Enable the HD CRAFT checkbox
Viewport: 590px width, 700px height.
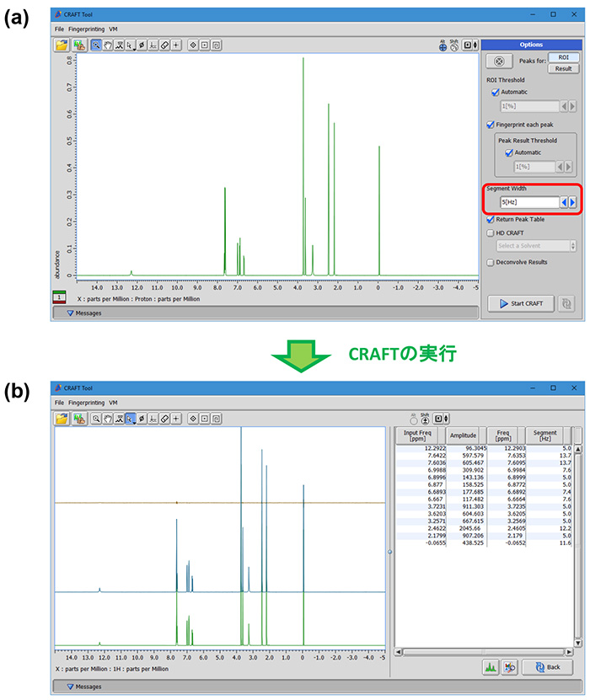(x=491, y=233)
